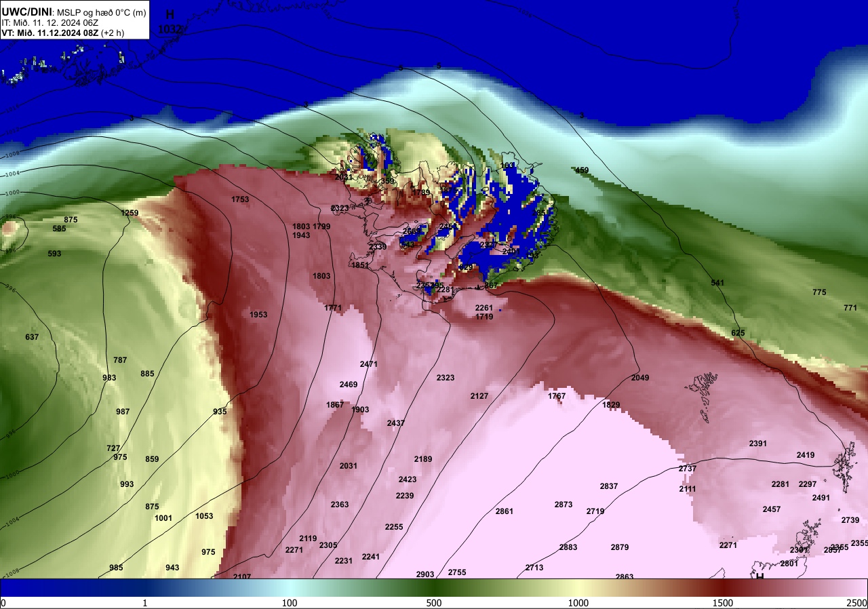Image resolution: width=868 pixels, height=609 pixels.
Task: Click the height value 1767
Action: pos(557,396)
